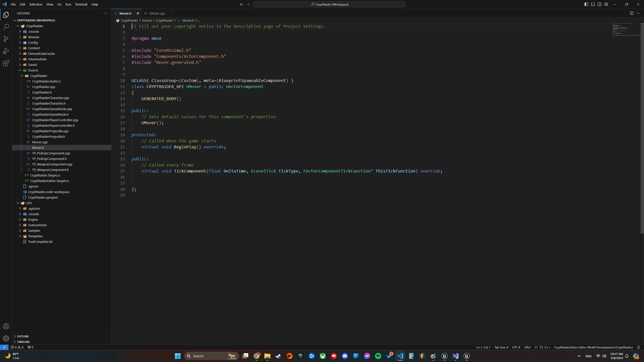The image size is (644, 362).
Task: Open the Run and Debug view
Action: tap(6, 51)
